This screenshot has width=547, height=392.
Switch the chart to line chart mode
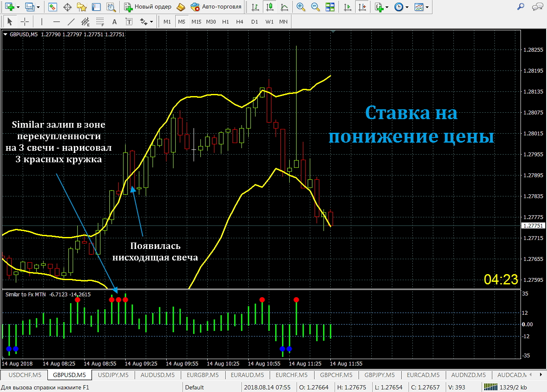click(284, 7)
